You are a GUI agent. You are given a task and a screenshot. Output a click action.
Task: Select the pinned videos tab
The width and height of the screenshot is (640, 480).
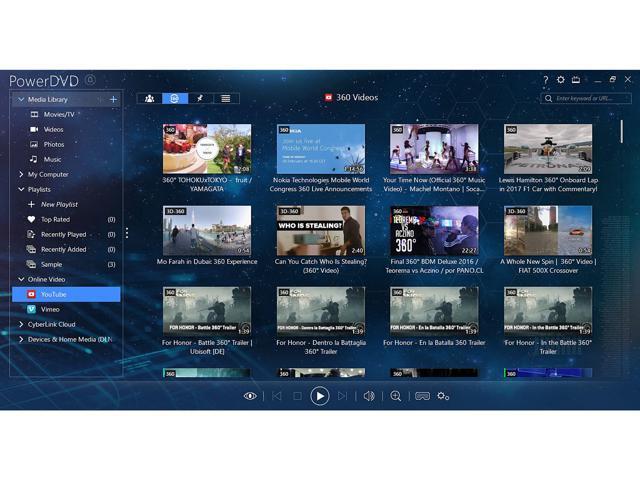pos(200,98)
